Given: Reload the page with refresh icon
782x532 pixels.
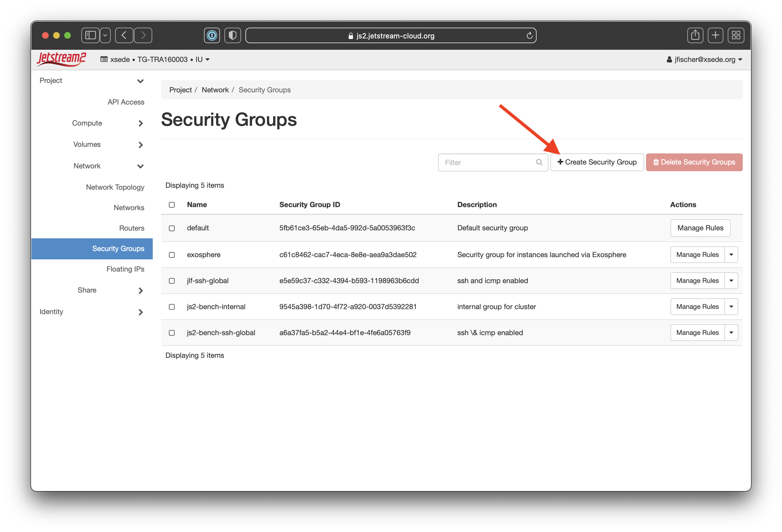Looking at the screenshot, I should tap(529, 36).
